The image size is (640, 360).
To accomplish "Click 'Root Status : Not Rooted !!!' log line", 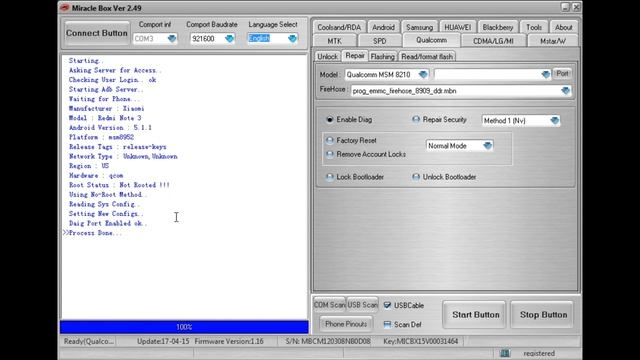I will [x=119, y=185].
